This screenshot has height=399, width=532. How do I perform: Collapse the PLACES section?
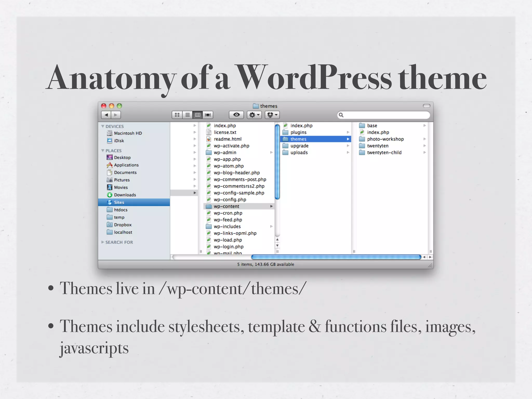[103, 151]
